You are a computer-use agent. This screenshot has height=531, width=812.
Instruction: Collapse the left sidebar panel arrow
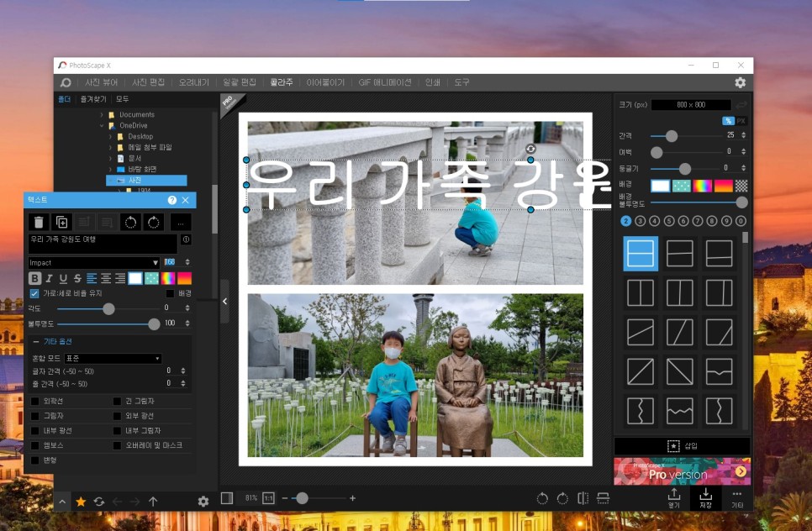(x=224, y=302)
